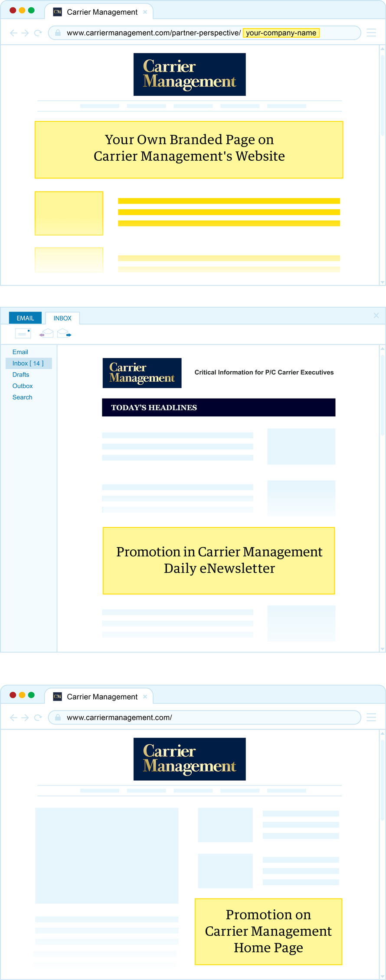Switch to the INBOX tab
This screenshot has height=980, width=386.
(62, 318)
